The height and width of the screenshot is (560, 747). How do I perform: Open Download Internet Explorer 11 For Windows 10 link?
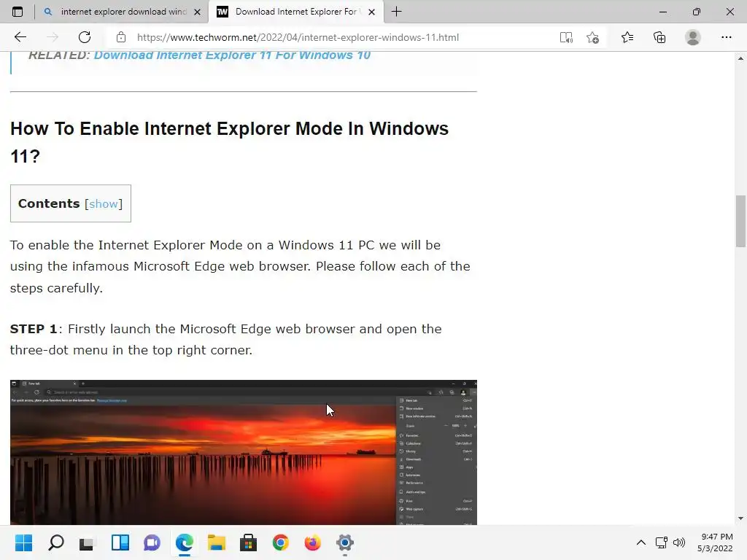(x=232, y=55)
